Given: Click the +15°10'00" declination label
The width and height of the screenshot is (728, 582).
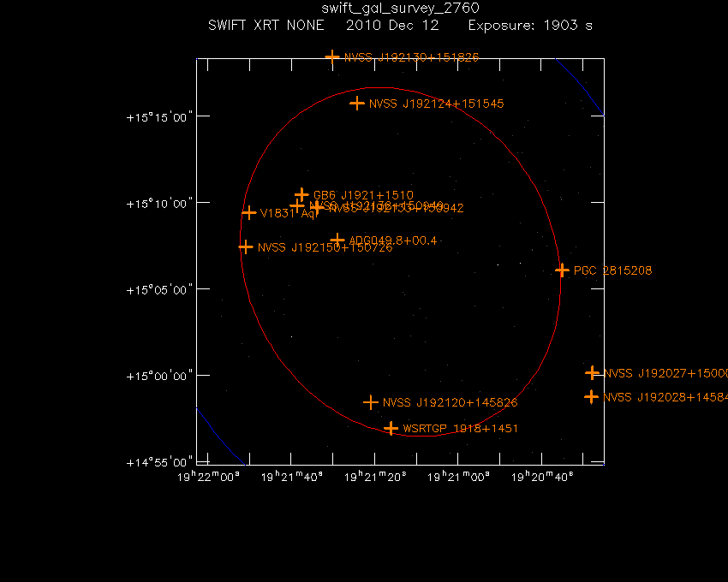Looking at the screenshot, I should (x=159, y=204).
